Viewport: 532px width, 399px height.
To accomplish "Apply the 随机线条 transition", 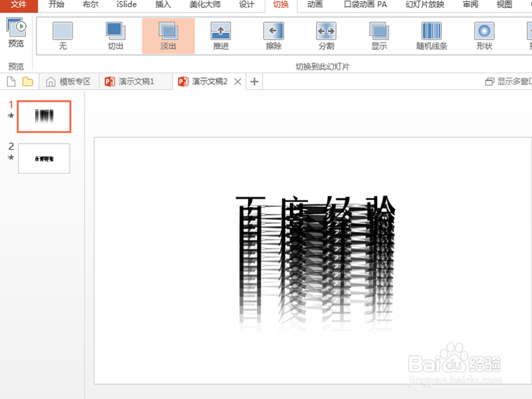I will pyautogui.click(x=432, y=36).
